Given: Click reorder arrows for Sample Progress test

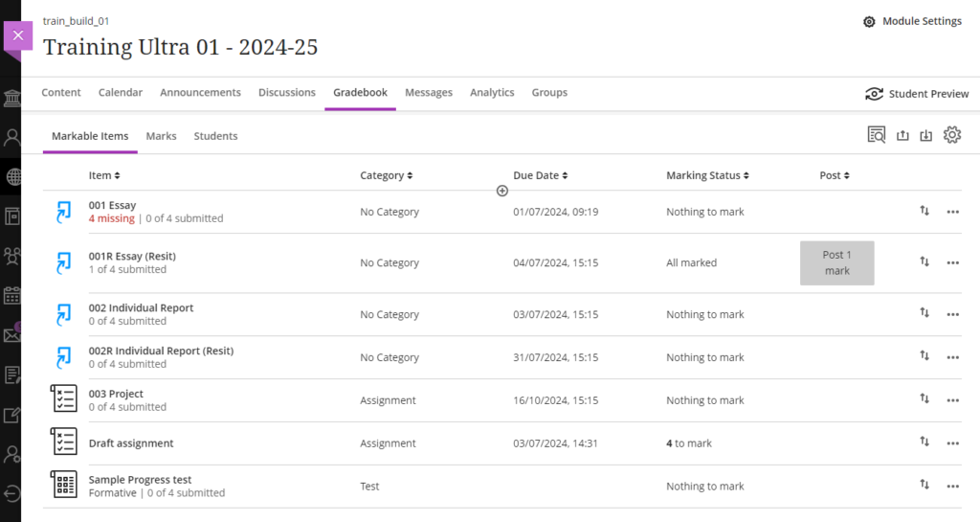Looking at the screenshot, I should point(924,484).
